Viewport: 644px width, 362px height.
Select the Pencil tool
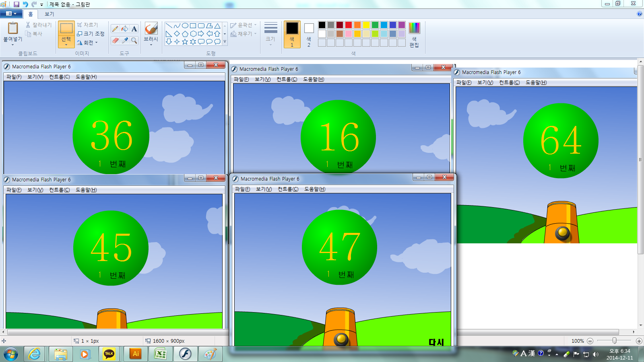pos(115,29)
